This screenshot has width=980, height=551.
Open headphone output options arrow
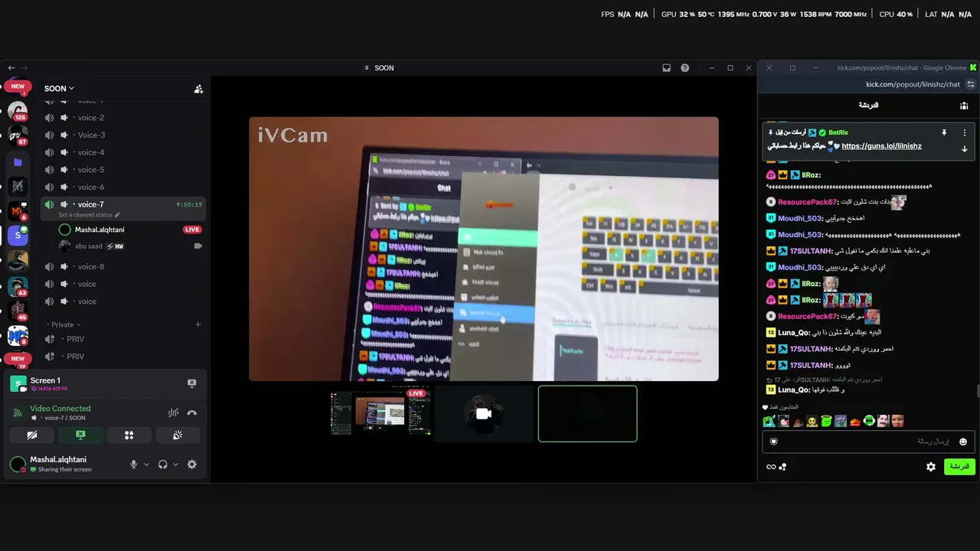pos(175,465)
